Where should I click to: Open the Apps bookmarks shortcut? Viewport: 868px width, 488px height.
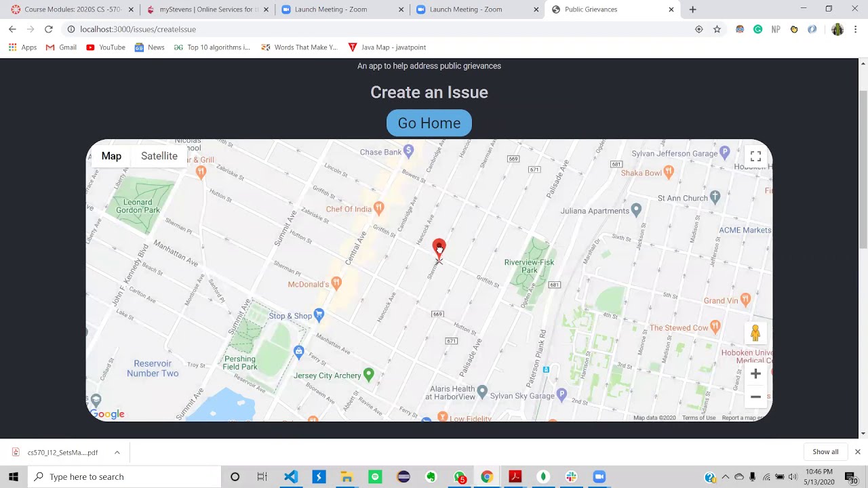[x=22, y=47]
